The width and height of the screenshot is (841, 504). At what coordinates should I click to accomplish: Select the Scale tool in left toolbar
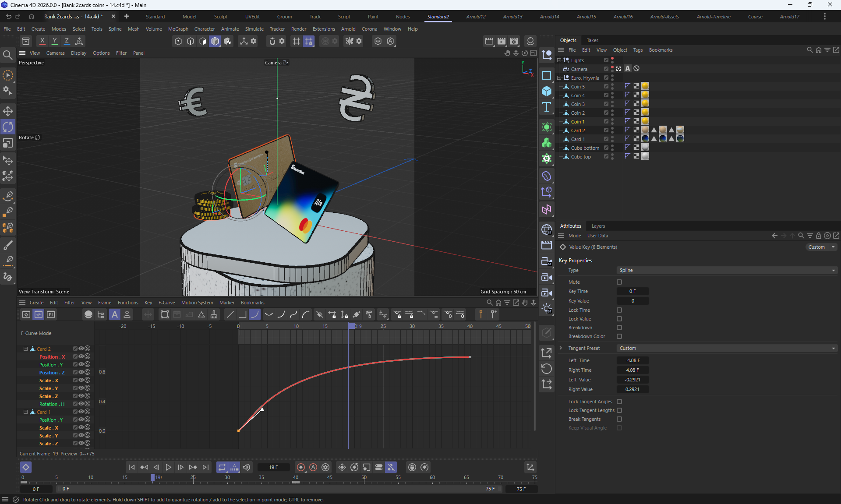tap(8, 143)
